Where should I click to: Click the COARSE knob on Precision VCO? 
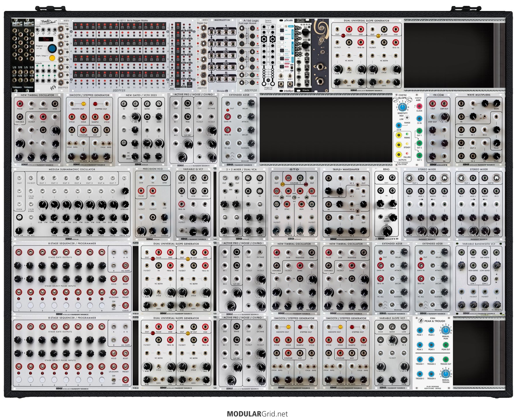coord(164,230)
